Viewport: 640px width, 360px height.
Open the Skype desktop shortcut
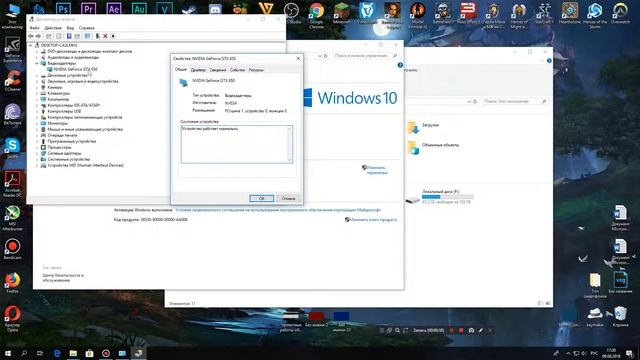pos(13,148)
